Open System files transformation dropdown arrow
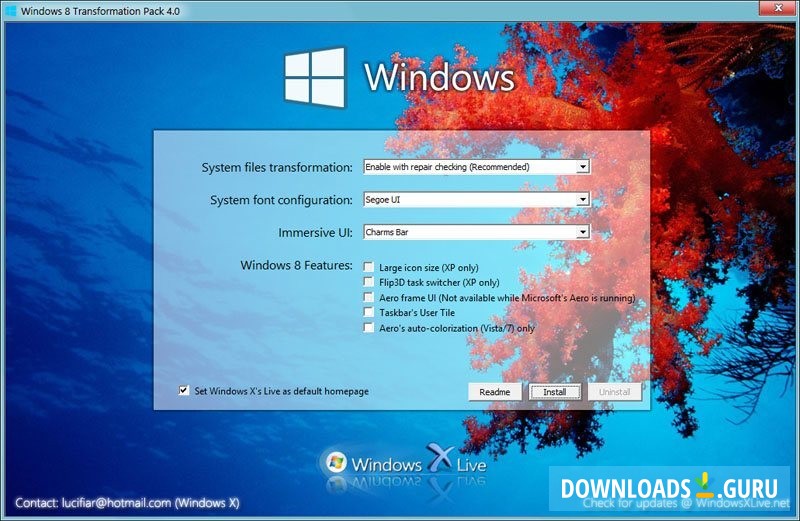 [583, 167]
